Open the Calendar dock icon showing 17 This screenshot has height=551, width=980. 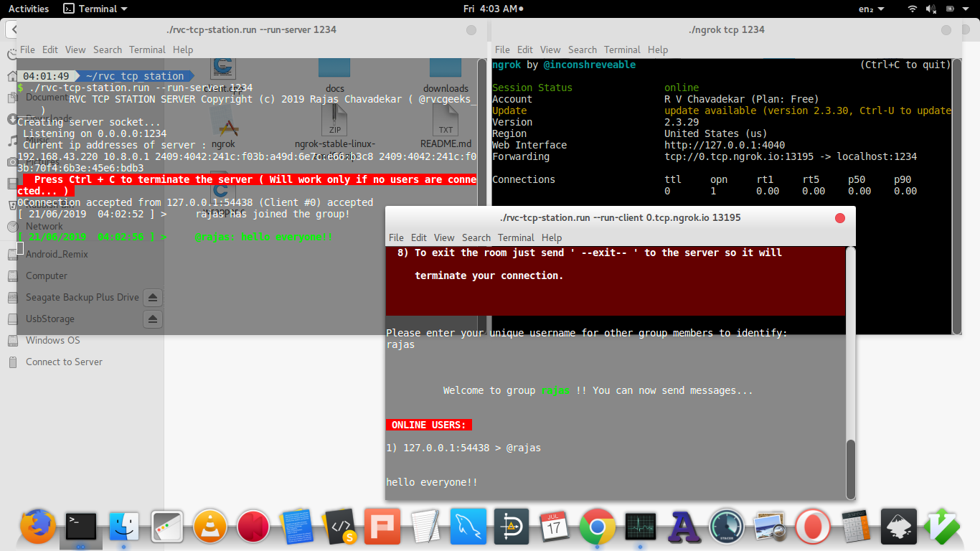pos(554,527)
